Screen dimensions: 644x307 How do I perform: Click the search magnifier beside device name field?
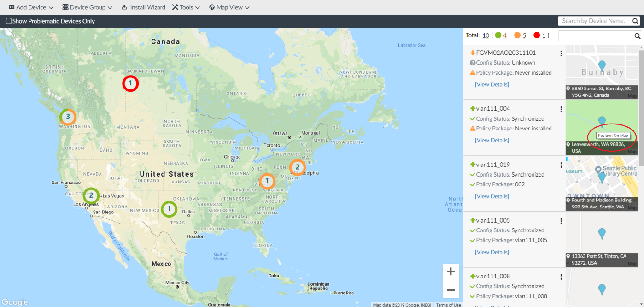click(x=635, y=21)
